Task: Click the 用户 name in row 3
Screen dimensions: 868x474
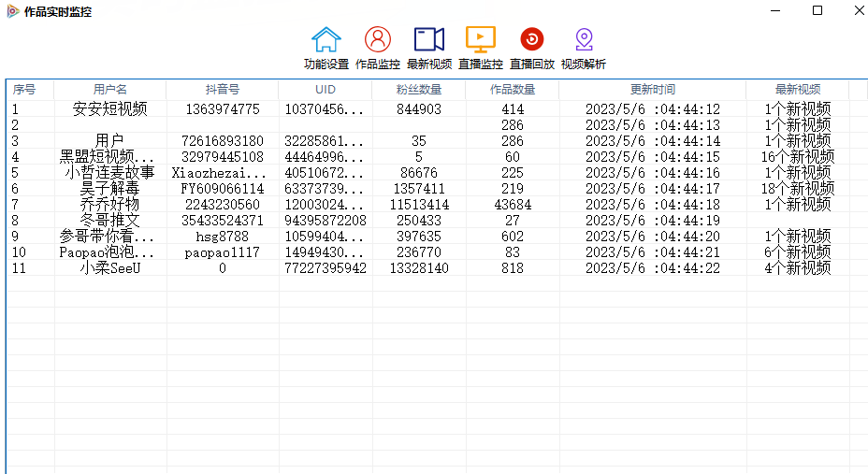Action: (110, 141)
